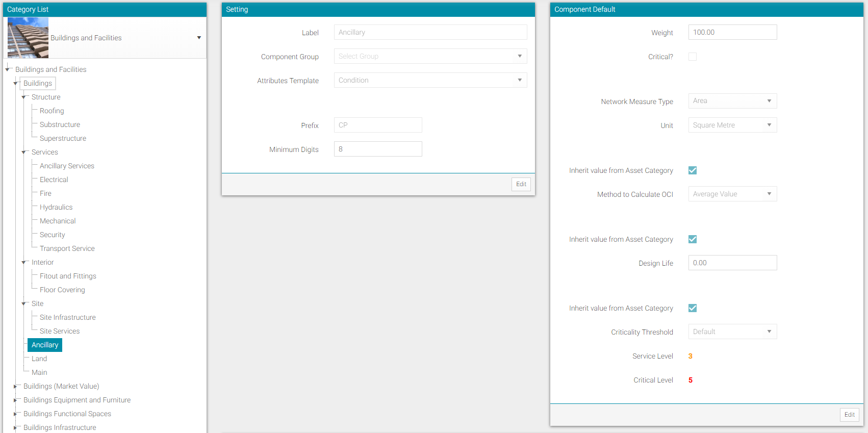
Task: Expand Buildings Equipment and Furniture node arrow
Action: (x=15, y=400)
